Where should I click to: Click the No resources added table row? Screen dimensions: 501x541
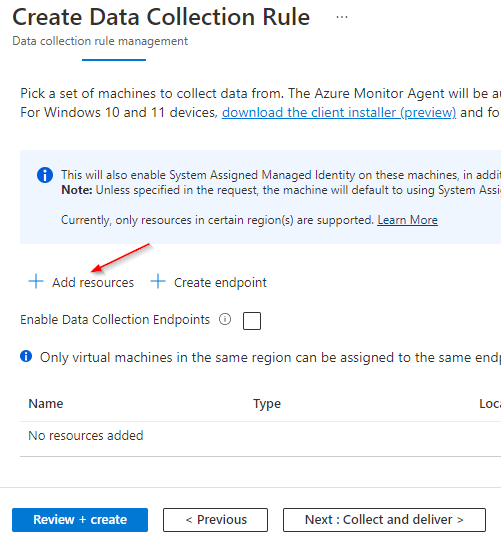[x=261, y=436]
